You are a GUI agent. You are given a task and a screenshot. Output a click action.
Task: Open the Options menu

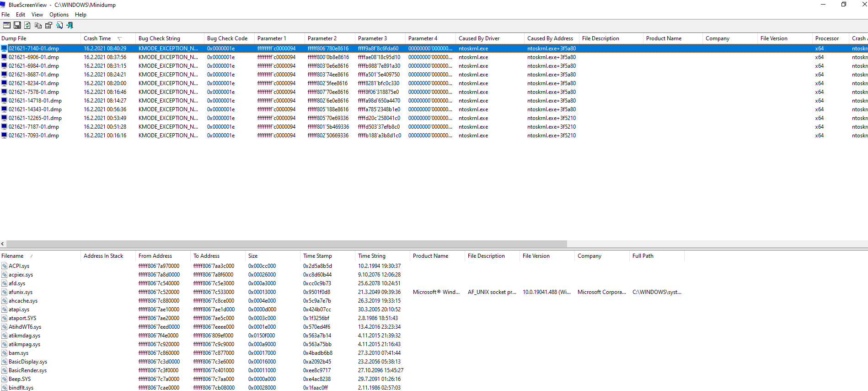[x=59, y=15]
